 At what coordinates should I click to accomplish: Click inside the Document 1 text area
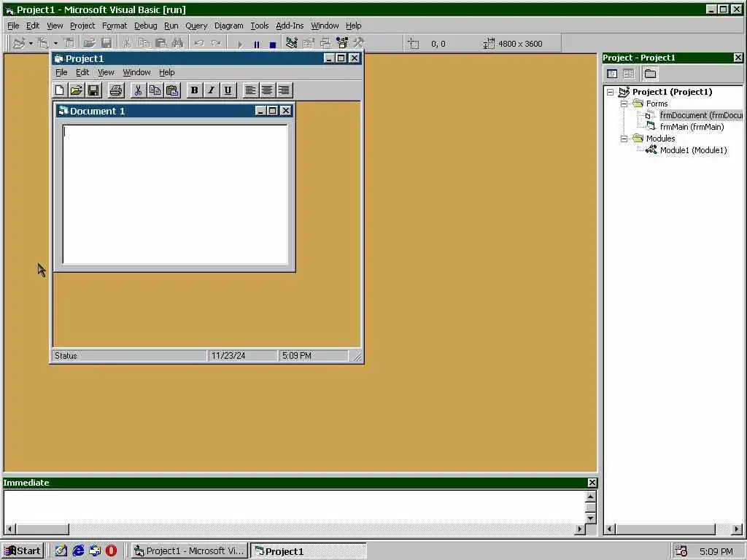point(175,194)
